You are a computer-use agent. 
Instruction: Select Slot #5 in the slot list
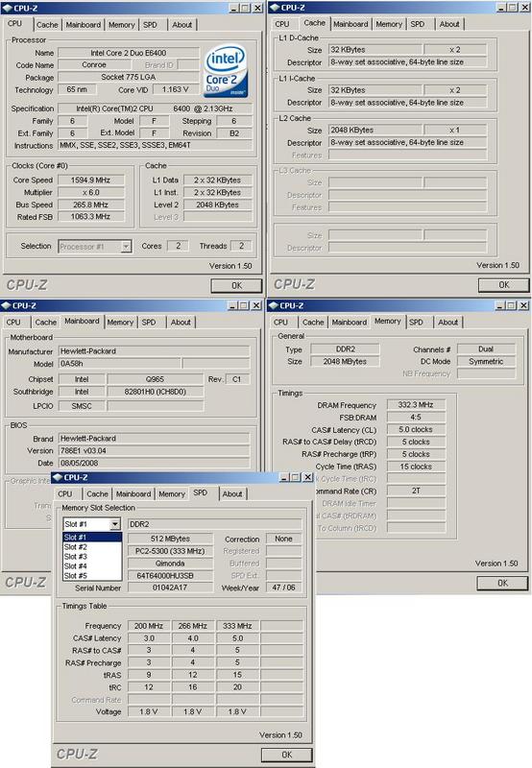92,575
